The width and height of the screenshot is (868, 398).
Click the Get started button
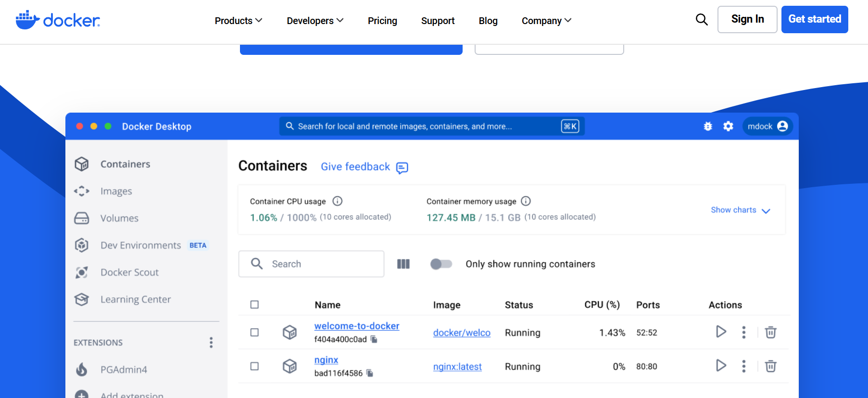tap(815, 19)
